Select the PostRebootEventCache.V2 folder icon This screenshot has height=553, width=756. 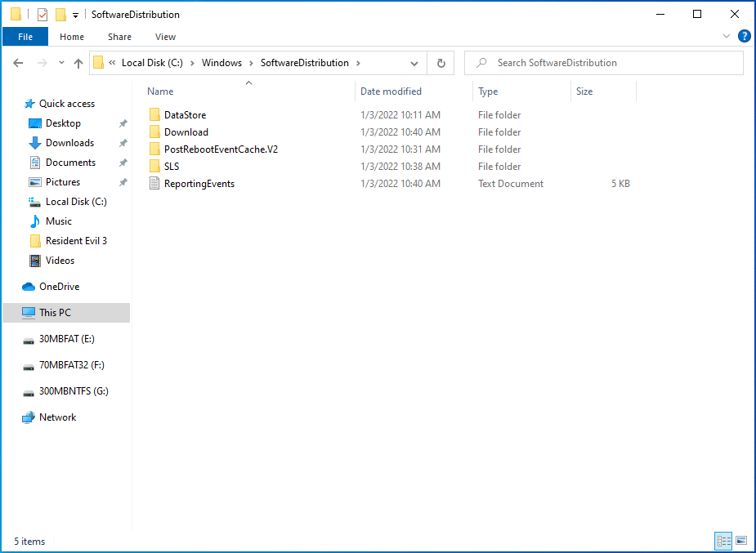coord(154,149)
